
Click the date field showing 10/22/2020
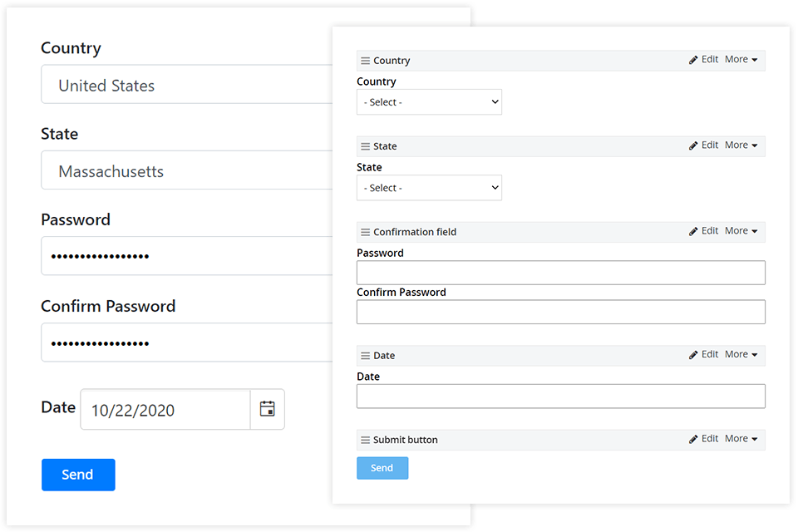165,410
